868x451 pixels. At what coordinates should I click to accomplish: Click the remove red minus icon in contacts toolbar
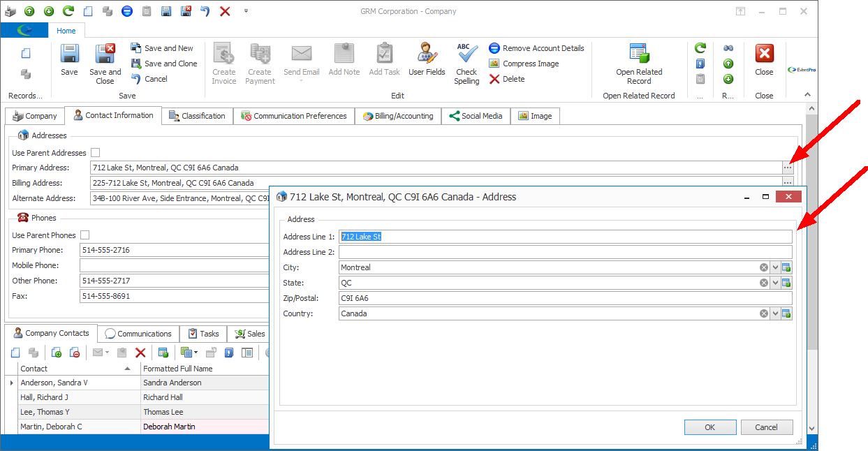[75, 353]
